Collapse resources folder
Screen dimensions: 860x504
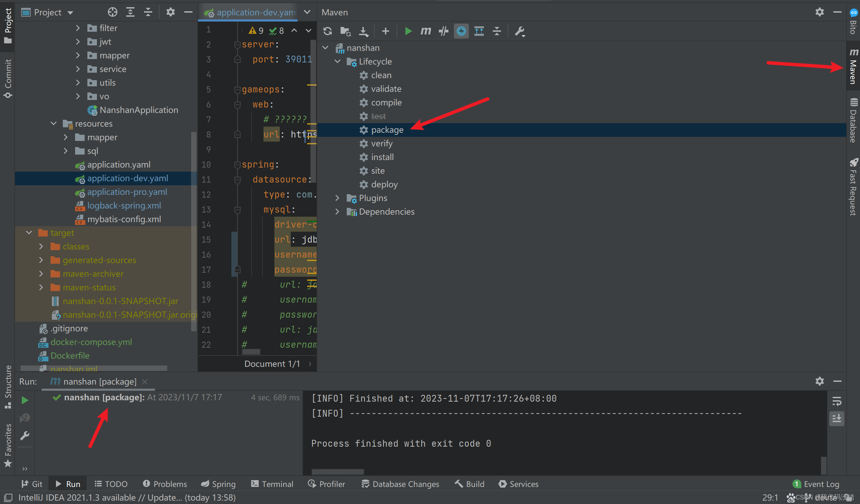coord(54,124)
